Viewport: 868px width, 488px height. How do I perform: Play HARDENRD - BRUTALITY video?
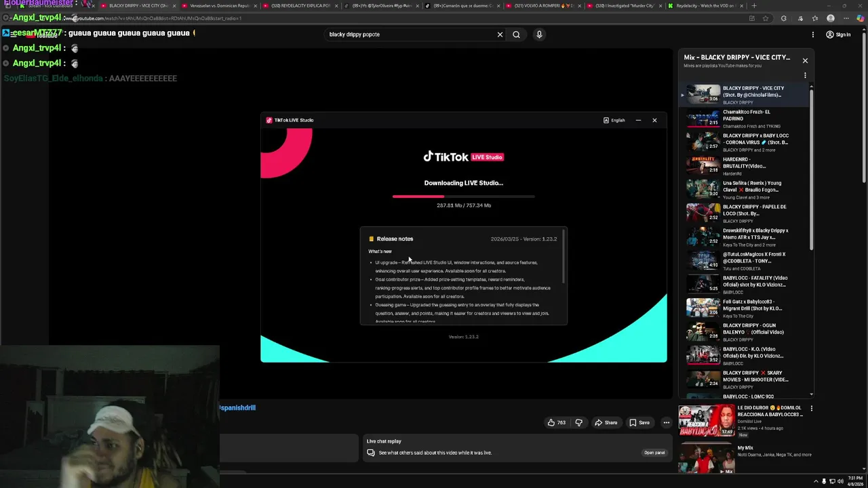point(745,166)
